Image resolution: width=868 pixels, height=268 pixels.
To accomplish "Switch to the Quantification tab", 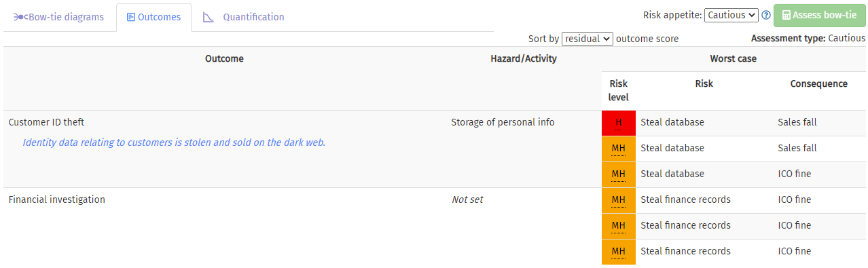I will 244,17.
